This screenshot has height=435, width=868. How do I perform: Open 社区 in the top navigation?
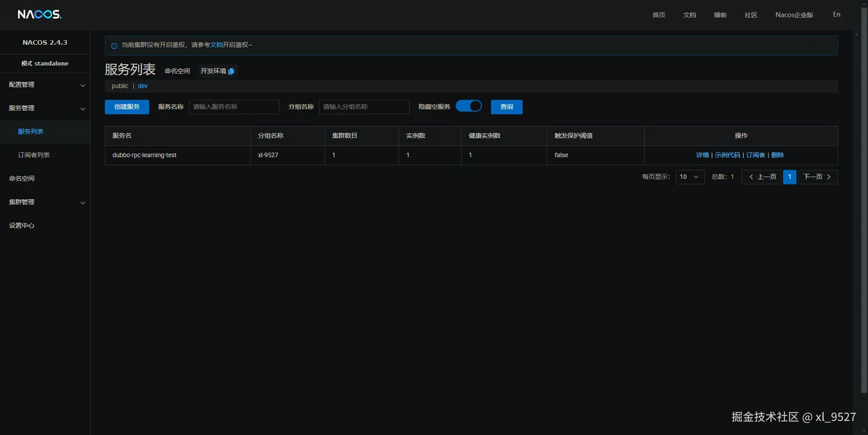751,15
